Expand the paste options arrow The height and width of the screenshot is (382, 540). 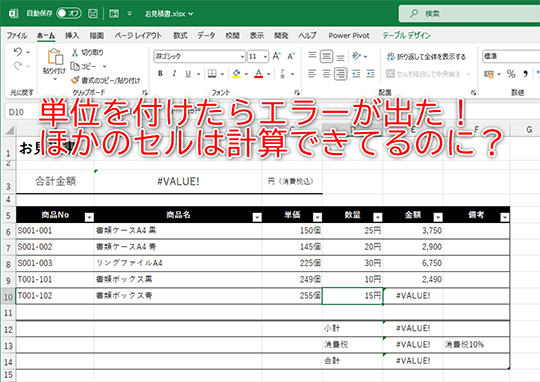pyautogui.click(x=55, y=79)
